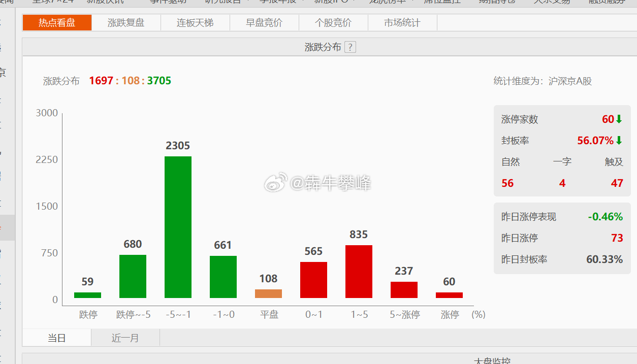Click the orange 平盘 bar showing 108

click(x=268, y=293)
